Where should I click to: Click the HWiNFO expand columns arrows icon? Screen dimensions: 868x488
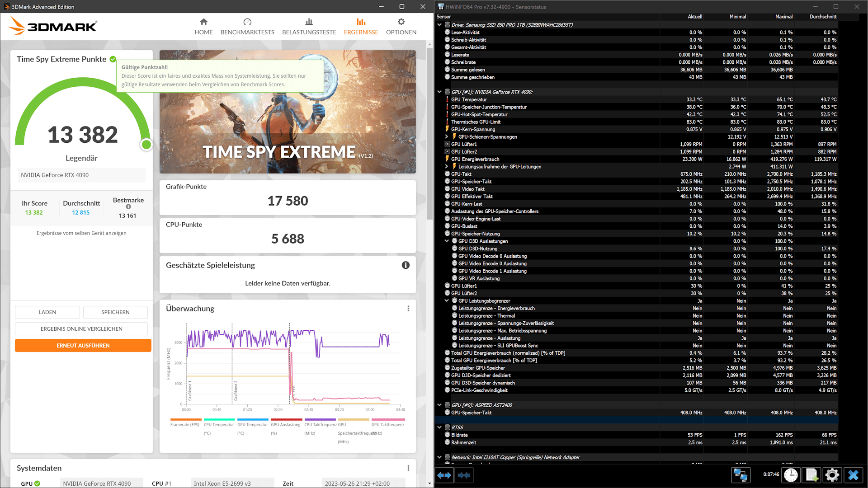444,475
